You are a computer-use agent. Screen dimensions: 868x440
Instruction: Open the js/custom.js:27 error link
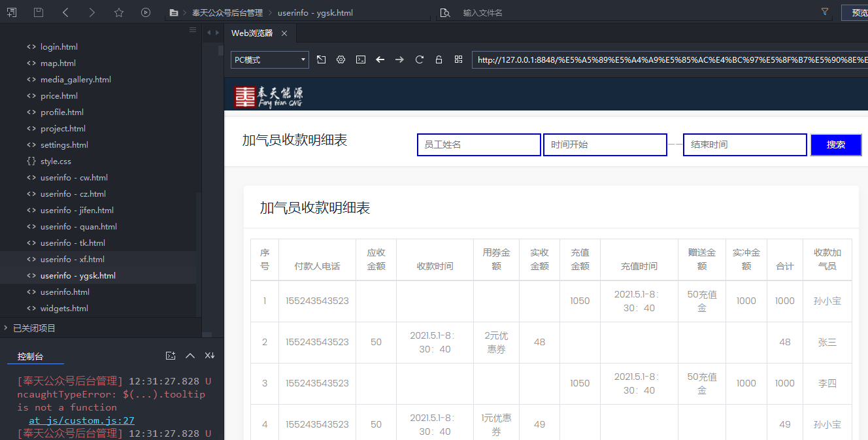81,420
